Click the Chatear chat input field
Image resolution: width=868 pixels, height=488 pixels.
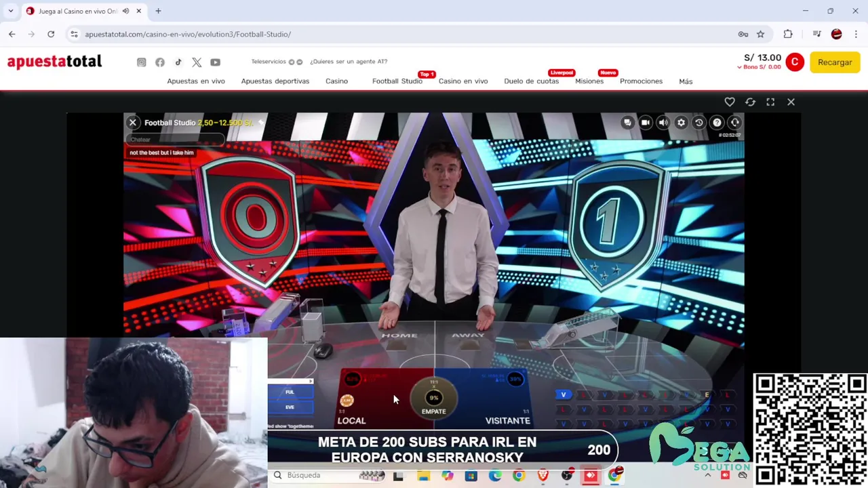tap(175, 140)
